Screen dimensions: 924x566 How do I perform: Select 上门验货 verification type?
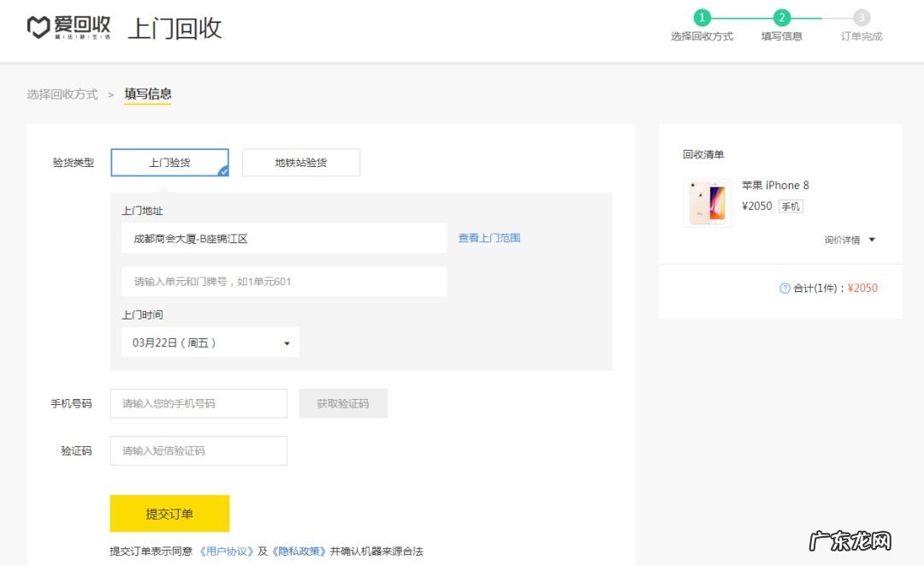169,162
